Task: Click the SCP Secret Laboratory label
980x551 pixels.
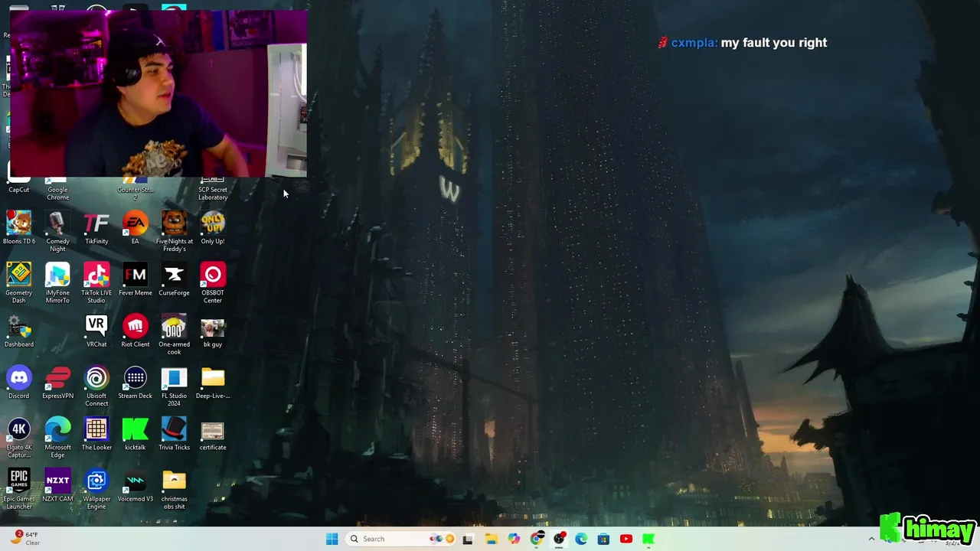Action: [x=213, y=194]
